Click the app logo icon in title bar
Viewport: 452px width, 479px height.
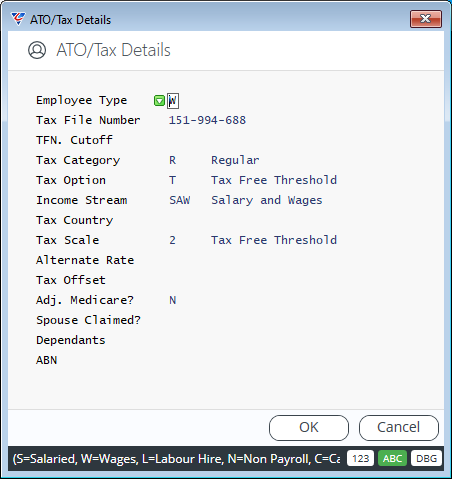18,19
